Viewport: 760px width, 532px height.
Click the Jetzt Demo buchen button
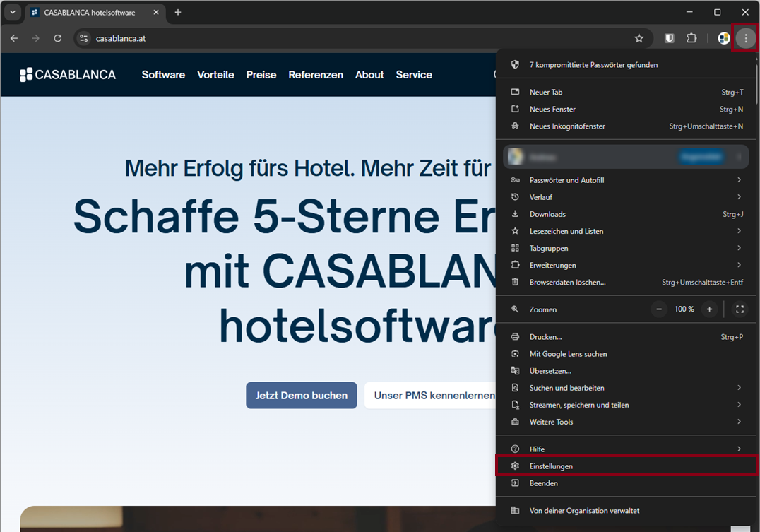pos(301,396)
